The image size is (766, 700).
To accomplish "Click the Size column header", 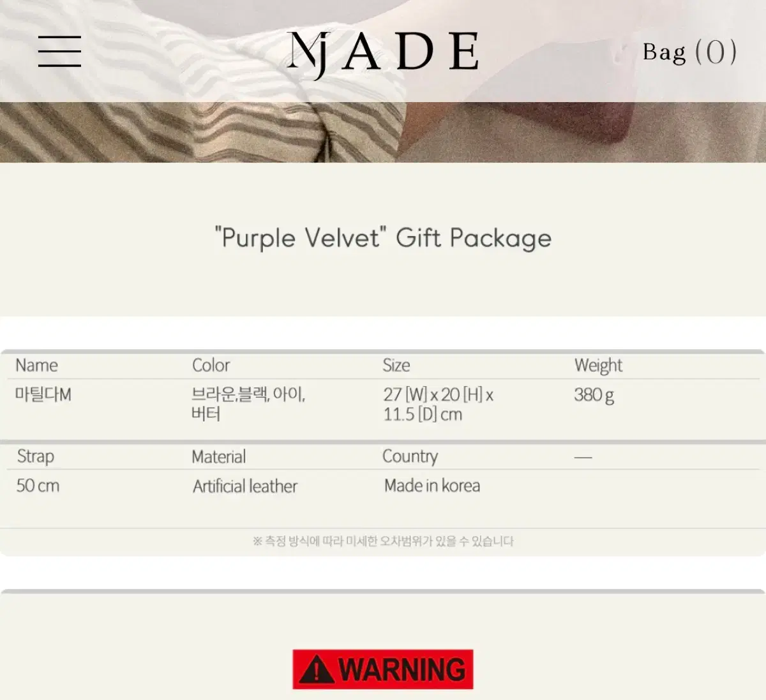I will pos(396,365).
